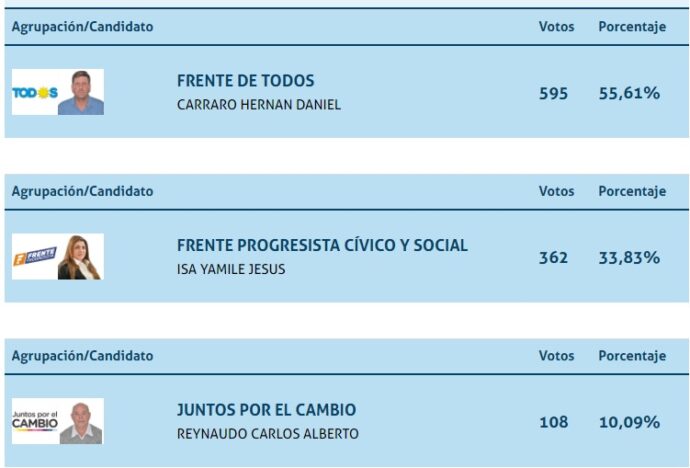Select the 33,83% percentage figure
The height and width of the screenshot is (468, 690).
coord(629,257)
